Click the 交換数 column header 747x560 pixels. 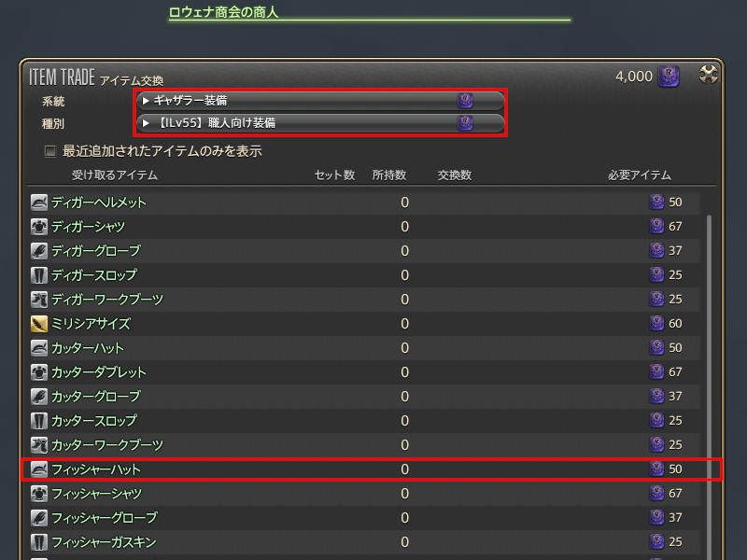(455, 175)
